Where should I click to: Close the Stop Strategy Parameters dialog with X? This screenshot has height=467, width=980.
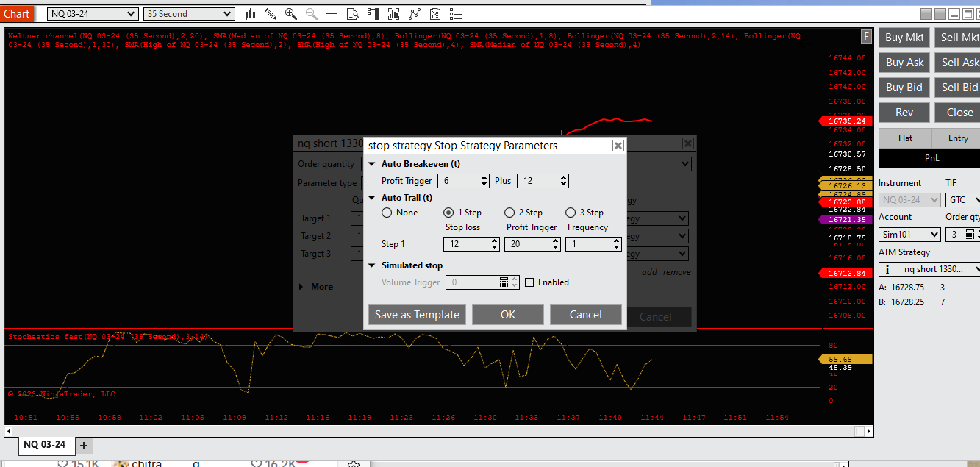tap(618, 146)
